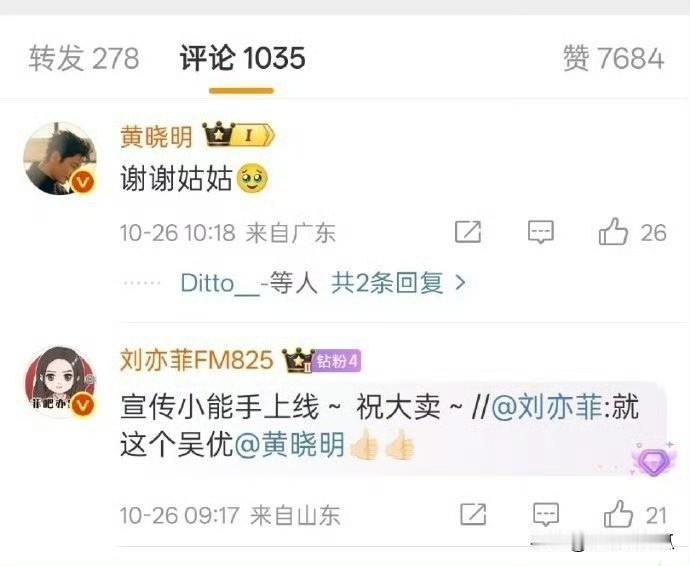Open reply box on 刘亦菲FM825's comment
Viewport: 690px width, 566px height.
[546, 514]
